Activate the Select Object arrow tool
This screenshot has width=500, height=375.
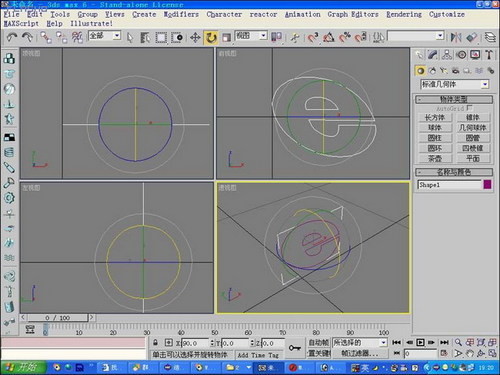[x=130, y=37]
